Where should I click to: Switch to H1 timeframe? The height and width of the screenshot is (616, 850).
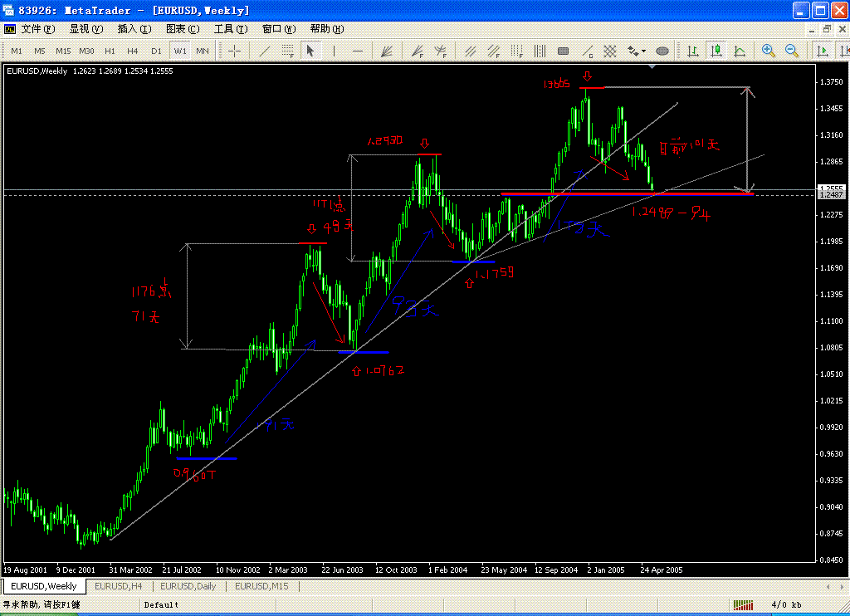[110, 51]
